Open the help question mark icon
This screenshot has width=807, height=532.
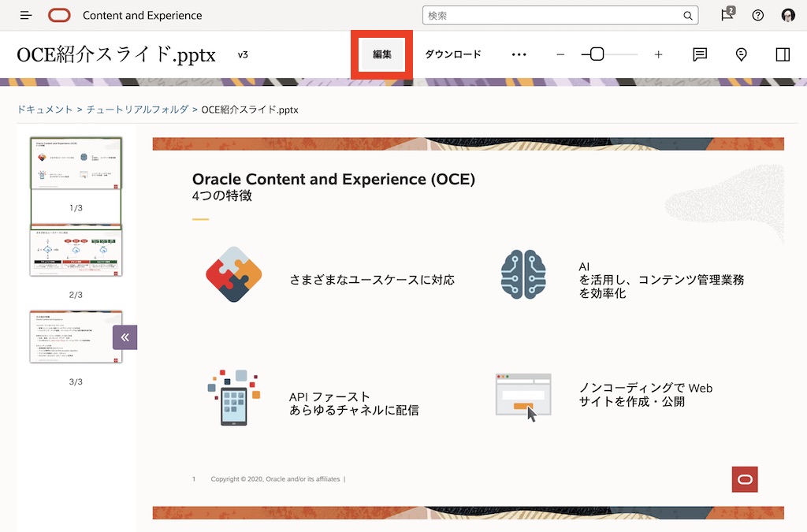pos(758,15)
